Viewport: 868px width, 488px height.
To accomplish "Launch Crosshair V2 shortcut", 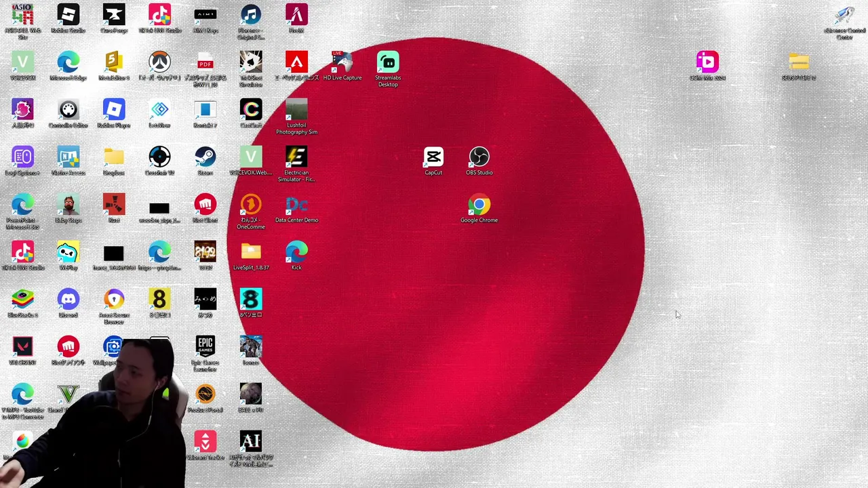I will (x=159, y=157).
